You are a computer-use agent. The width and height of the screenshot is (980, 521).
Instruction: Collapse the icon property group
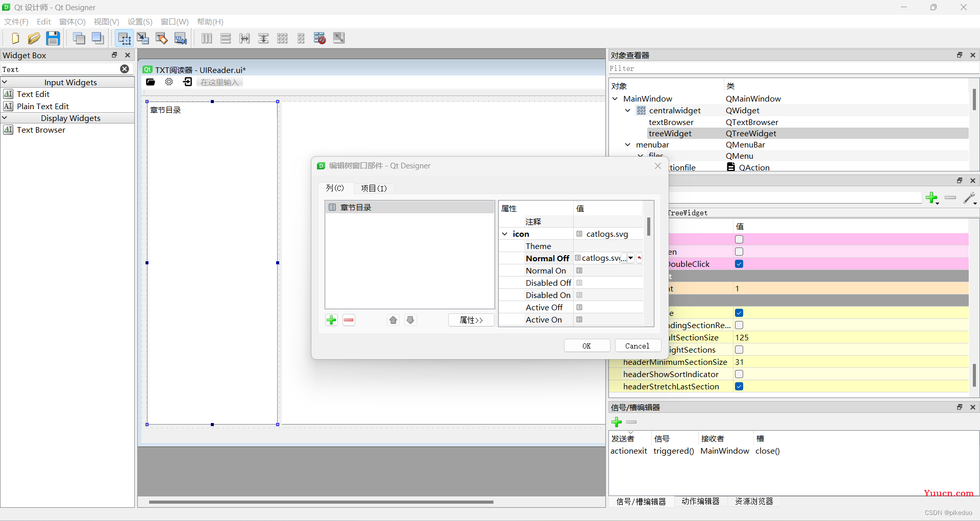tap(505, 234)
